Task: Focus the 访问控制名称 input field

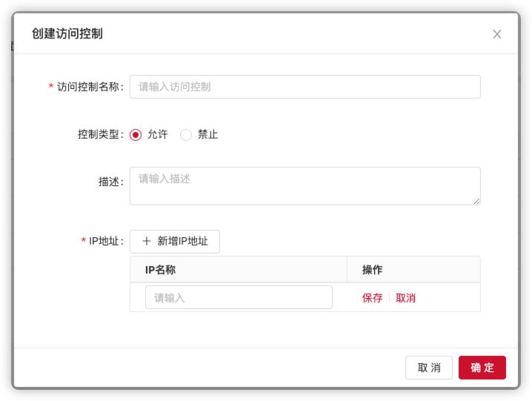Action: click(305, 87)
